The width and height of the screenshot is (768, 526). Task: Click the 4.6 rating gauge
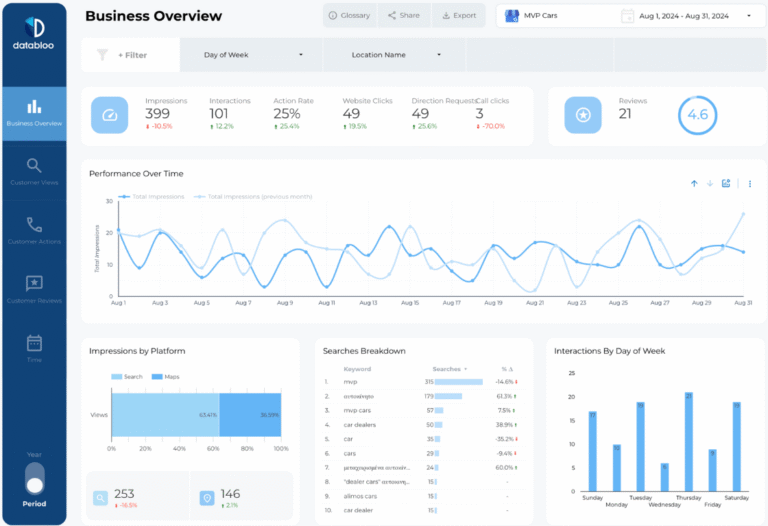(697, 115)
